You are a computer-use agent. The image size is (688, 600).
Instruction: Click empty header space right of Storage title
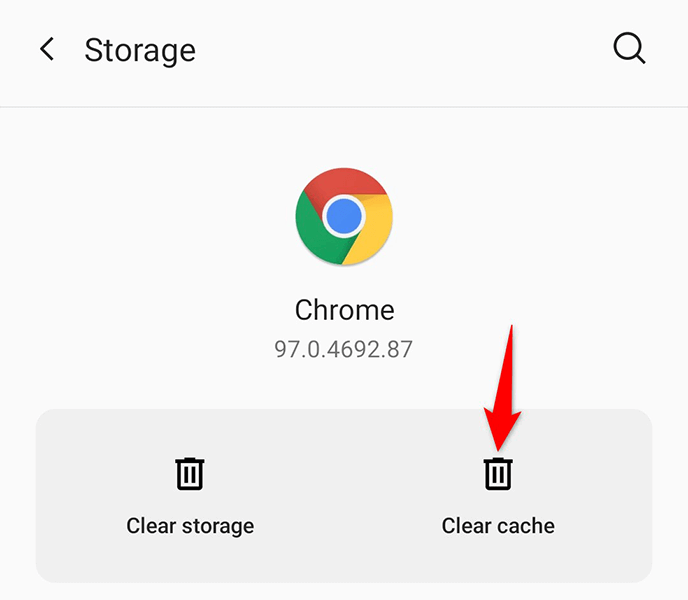click(400, 50)
